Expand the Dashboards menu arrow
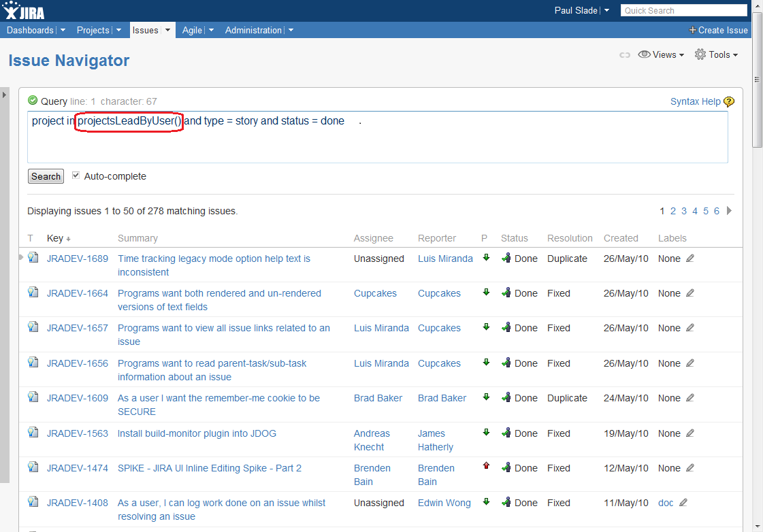This screenshot has width=763, height=532. (x=63, y=30)
